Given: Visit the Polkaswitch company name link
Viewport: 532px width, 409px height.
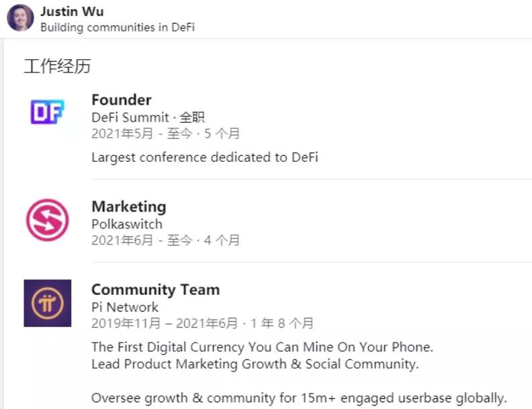Looking at the screenshot, I should click(127, 224).
